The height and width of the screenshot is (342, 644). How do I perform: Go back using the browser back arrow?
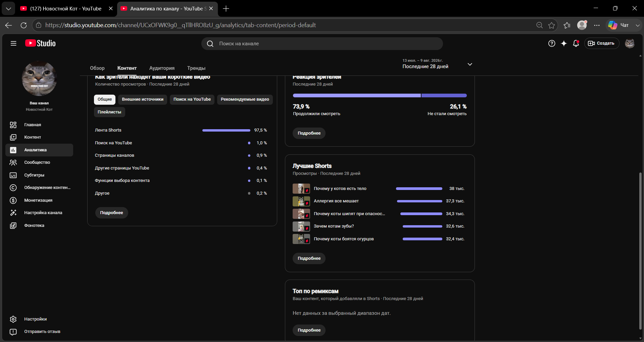pyautogui.click(x=9, y=25)
